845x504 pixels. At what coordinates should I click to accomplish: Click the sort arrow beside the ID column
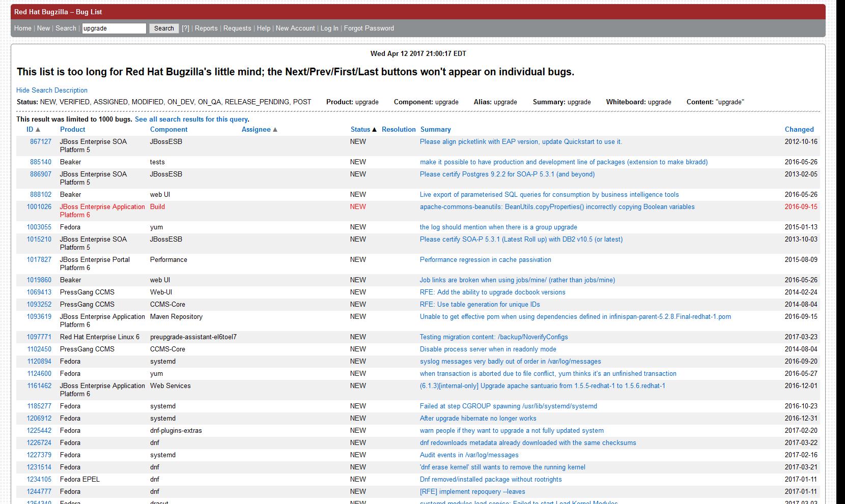coord(38,130)
